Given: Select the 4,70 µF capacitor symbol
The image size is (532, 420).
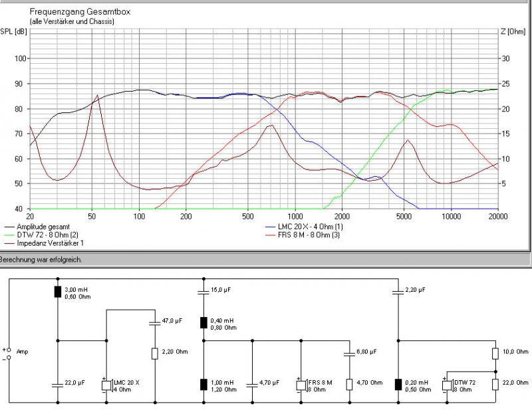Looking at the screenshot, I should click(x=252, y=385).
